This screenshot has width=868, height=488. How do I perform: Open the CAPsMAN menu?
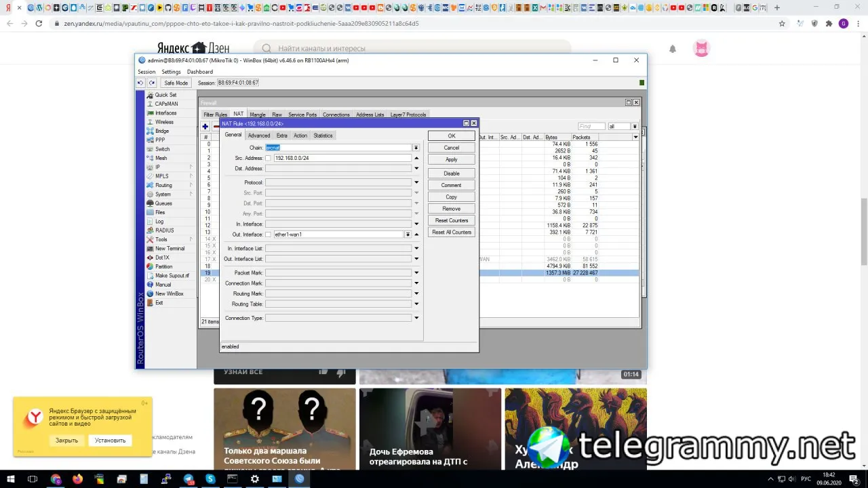(x=166, y=104)
